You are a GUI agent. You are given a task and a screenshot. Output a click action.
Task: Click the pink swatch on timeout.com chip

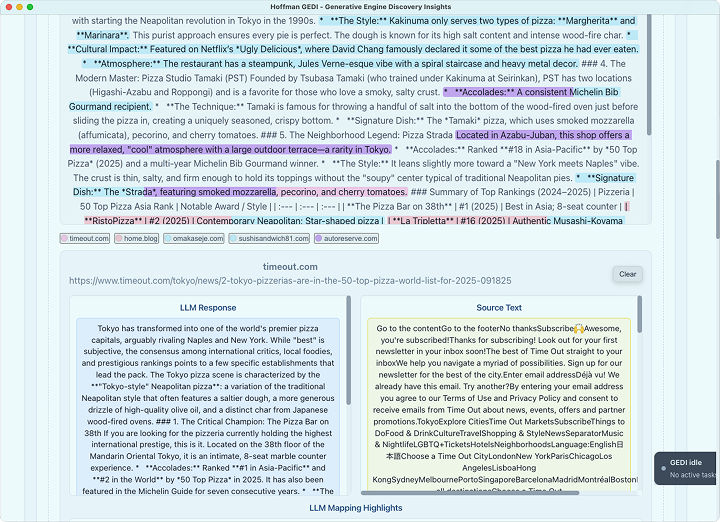coord(65,239)
